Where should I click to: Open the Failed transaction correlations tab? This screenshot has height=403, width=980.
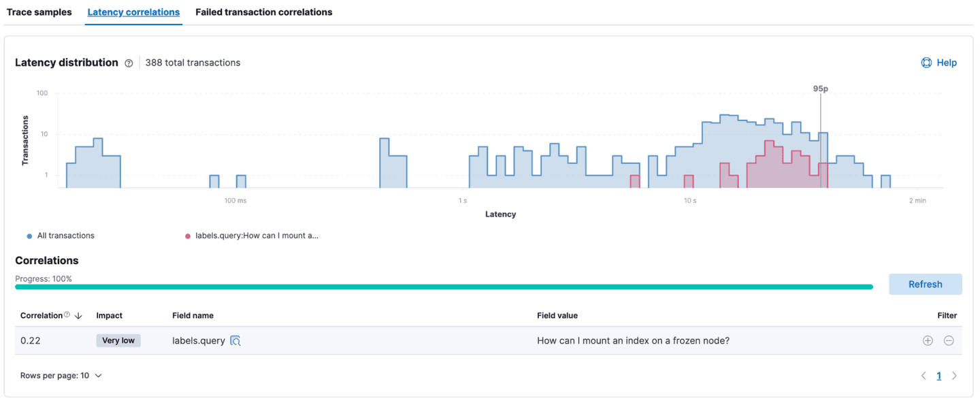pos(264,12)
